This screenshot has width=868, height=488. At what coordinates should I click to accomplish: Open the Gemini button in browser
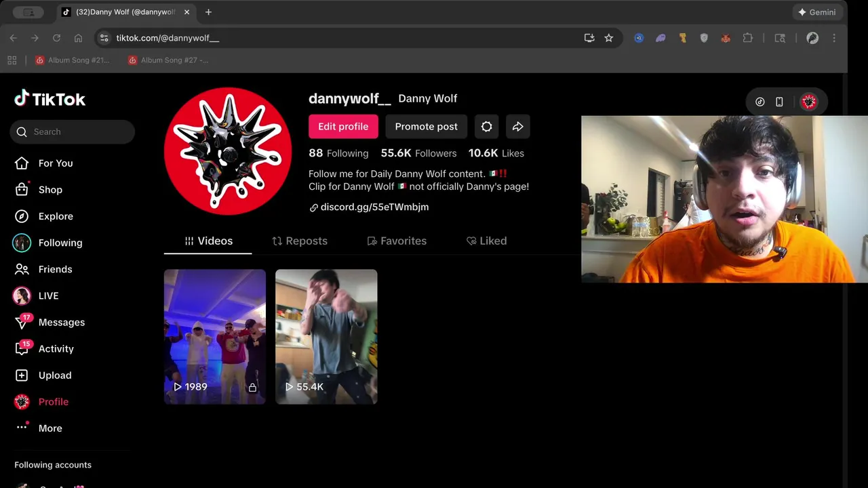coord(816,12)
